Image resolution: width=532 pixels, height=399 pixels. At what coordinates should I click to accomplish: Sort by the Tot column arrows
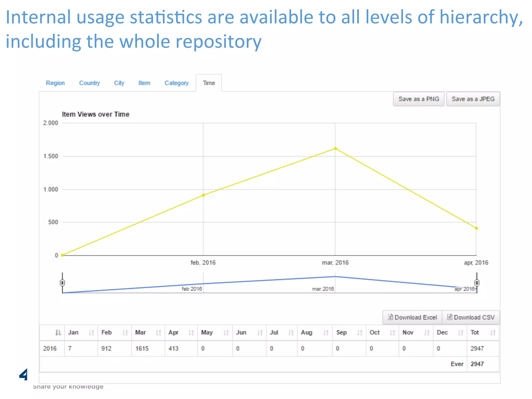pos(493,333)
